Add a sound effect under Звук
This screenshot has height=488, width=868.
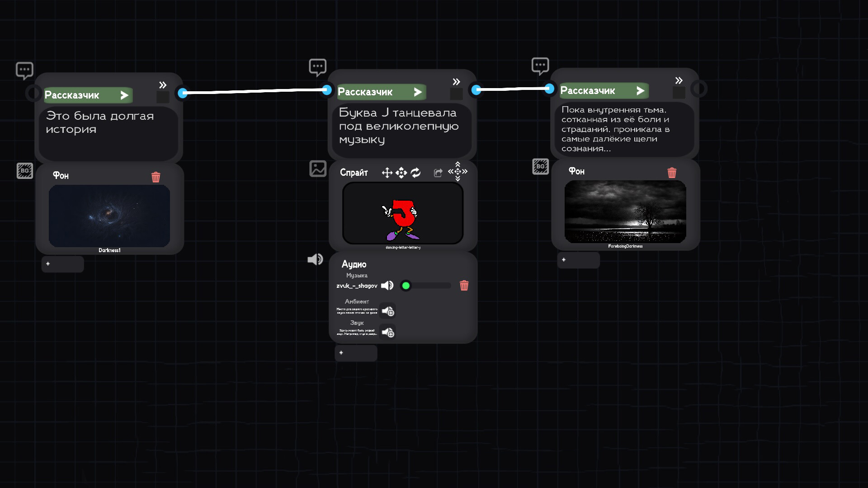click(x=387, y=332)
